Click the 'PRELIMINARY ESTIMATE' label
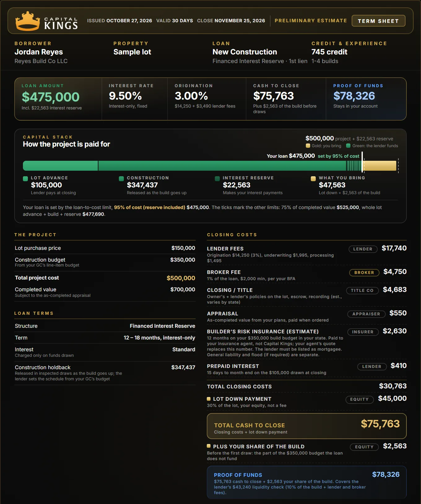The image size is (421, 504). click(311, 20)
